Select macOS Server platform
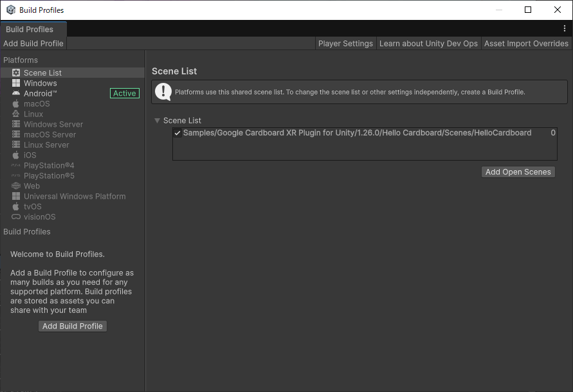573x392 pixels. coord(73,134)
